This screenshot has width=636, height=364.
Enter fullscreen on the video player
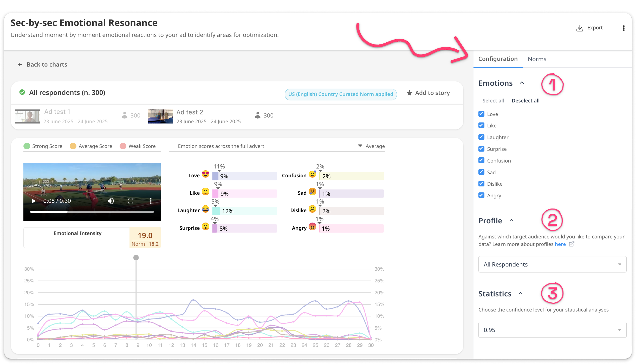pos(131,201)
